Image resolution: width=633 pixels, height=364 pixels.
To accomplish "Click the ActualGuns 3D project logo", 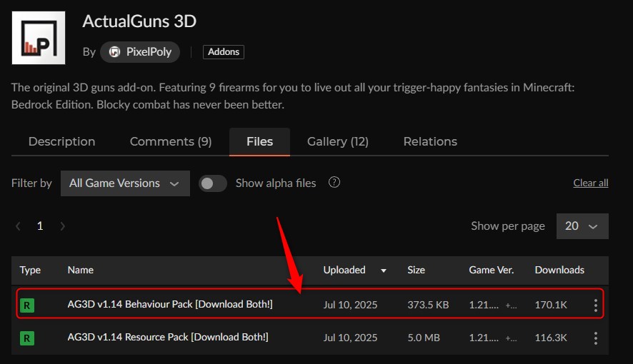I will (x=39, y=38).
